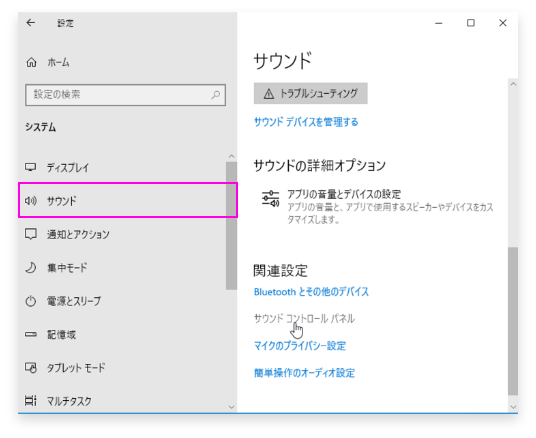Click the app volume mixer sliders icon
Image resolution: width=536 pixels, height=438 pixels.
coord(270,199)
